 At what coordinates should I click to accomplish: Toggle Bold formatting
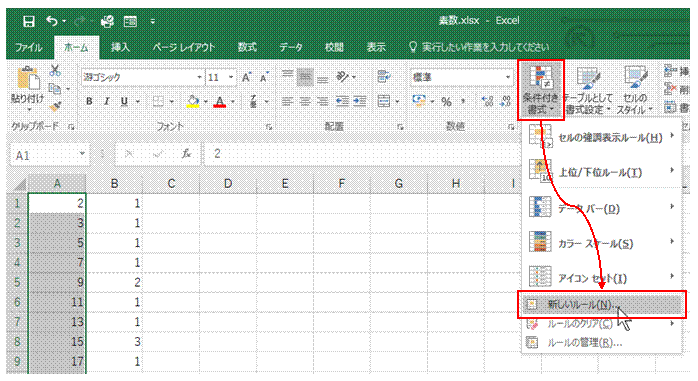click(89, 102)
